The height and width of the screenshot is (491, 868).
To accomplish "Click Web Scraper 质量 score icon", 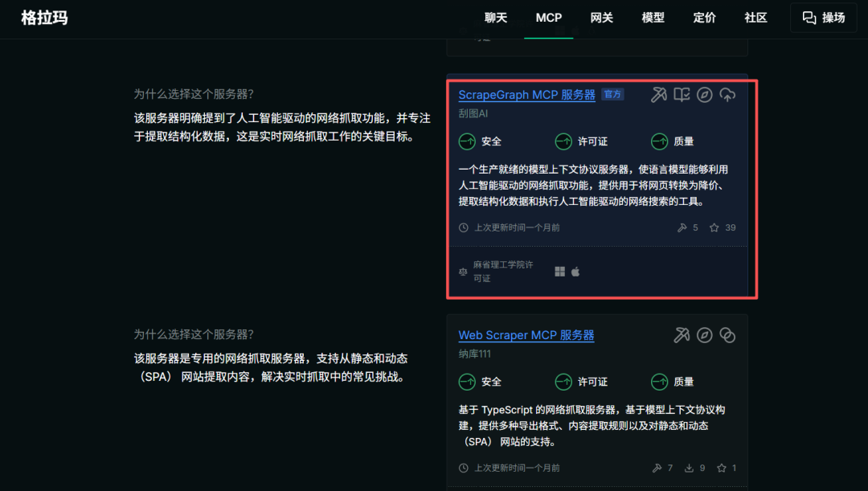I will coord(659,382).
